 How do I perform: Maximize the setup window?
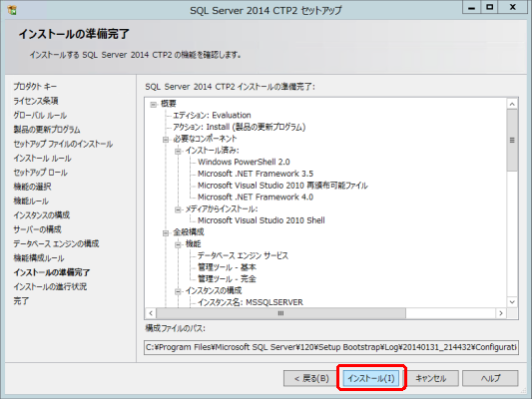click(x=490, y=7)
